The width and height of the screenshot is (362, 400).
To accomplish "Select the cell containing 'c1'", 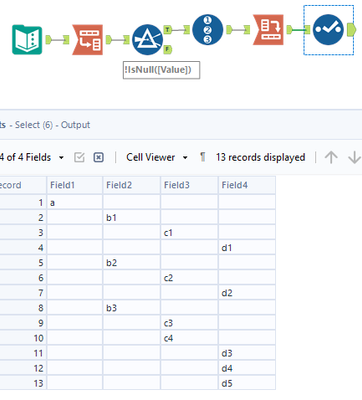I will [x=189, y=233].
